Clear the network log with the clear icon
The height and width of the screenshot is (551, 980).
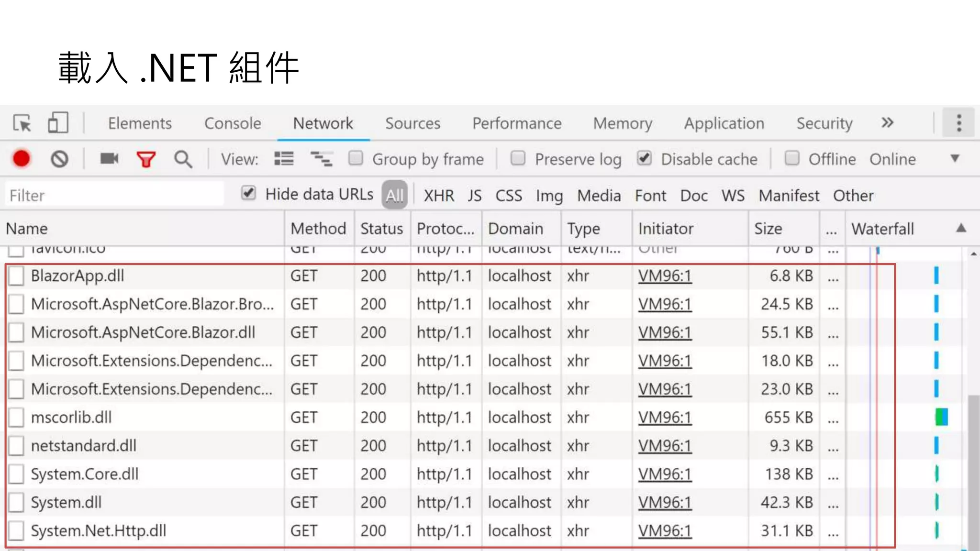point(60,159)
